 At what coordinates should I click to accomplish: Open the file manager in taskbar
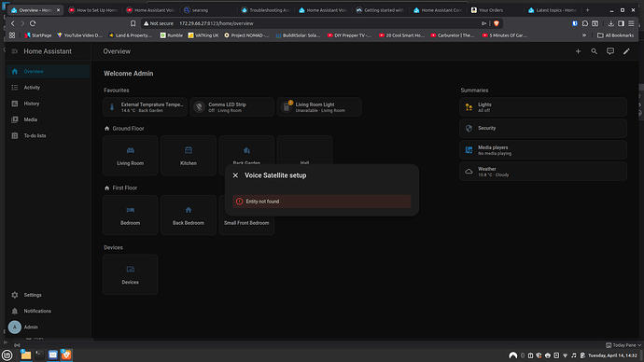25,355
